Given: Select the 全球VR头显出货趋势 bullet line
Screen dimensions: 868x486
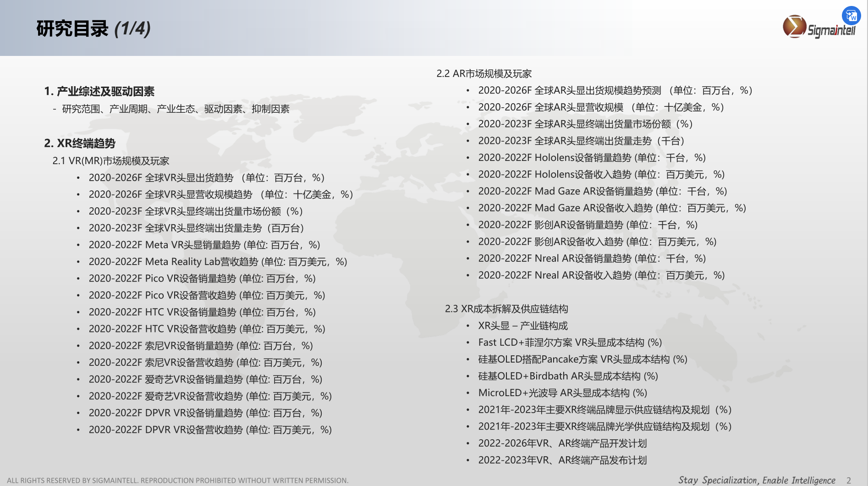Looking at the screenshot, I should 206,178.
